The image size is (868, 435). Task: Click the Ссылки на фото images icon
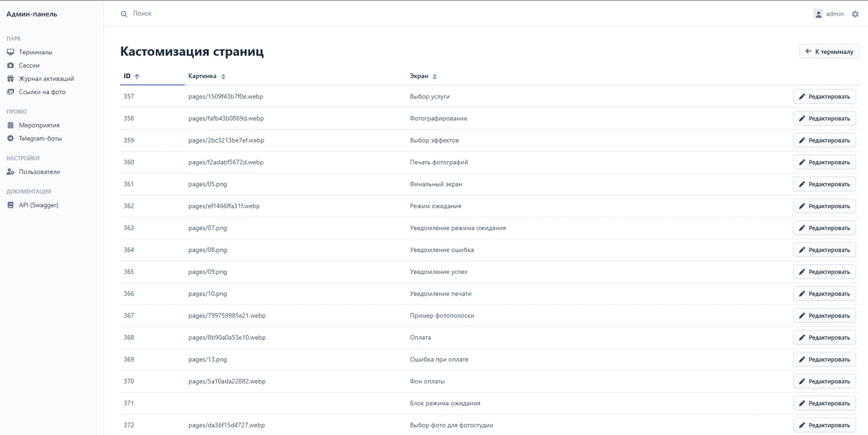(x=10, y=92)
